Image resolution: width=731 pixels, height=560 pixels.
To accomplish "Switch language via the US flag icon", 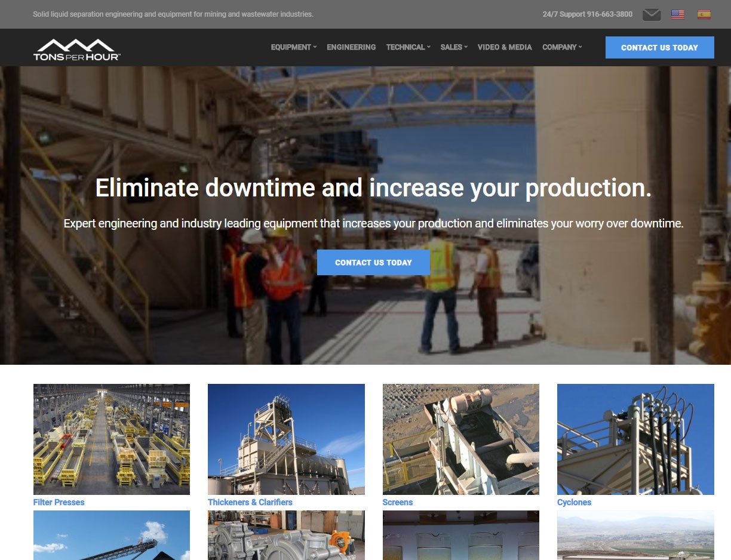I will [678, 14].
